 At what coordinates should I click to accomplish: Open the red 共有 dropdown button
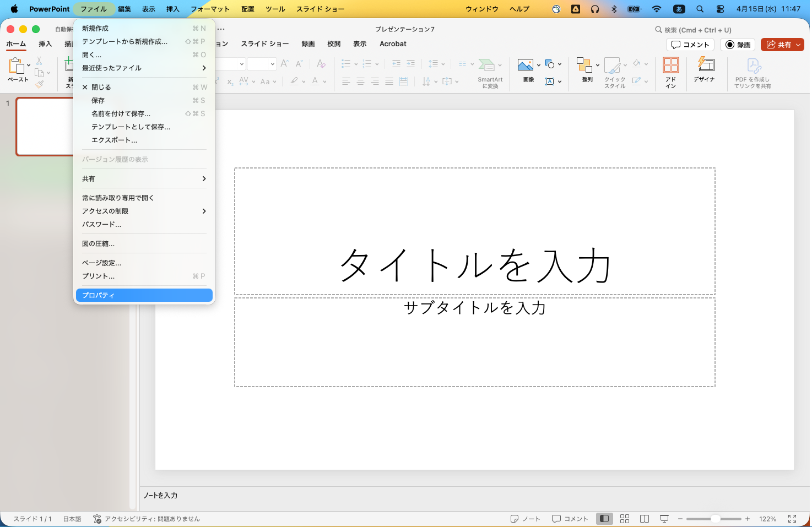pos(782,45)
